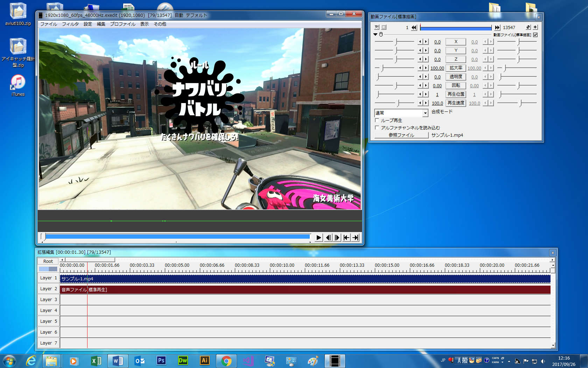
Task: Click the X parameter button
Action: tap(456, 42)
